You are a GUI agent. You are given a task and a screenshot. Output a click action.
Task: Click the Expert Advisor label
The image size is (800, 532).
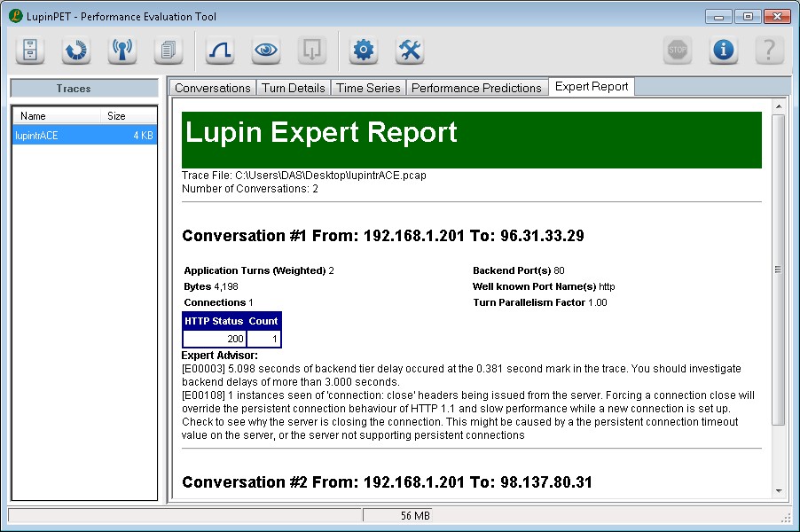click(x=220, y=356)
